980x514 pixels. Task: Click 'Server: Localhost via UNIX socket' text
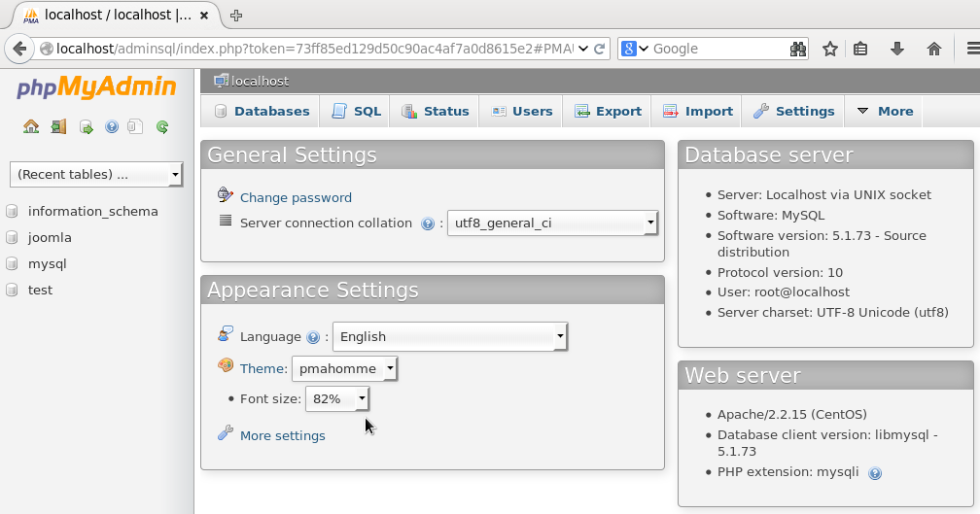(x=824, y=195)
